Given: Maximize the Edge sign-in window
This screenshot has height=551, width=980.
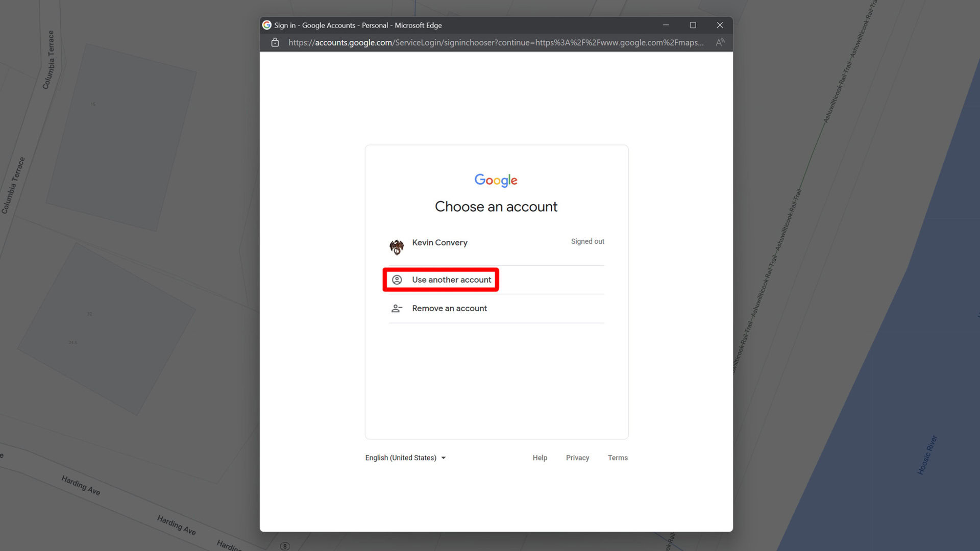Looking at the screenshot, I should [693, 25].
